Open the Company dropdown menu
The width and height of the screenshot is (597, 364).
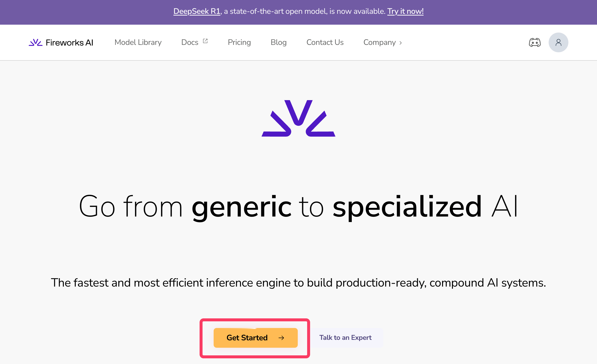[379, 42]
